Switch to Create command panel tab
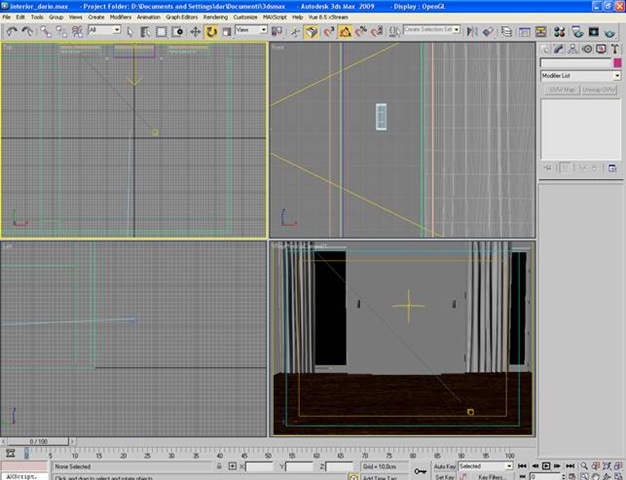This screenshot has height=480, width=626. [x=546, y=49]
